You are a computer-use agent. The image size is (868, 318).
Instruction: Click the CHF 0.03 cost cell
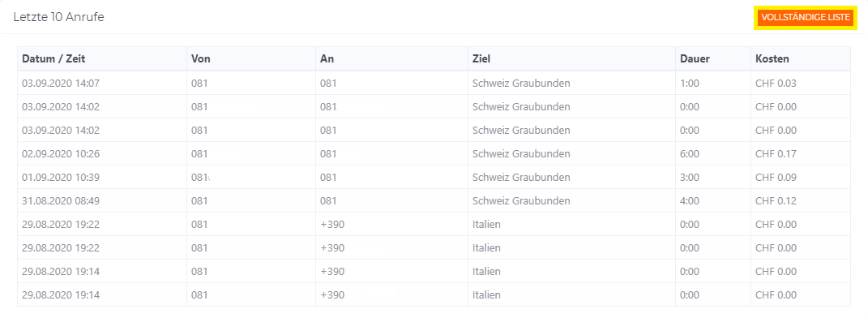pos(776,84)
